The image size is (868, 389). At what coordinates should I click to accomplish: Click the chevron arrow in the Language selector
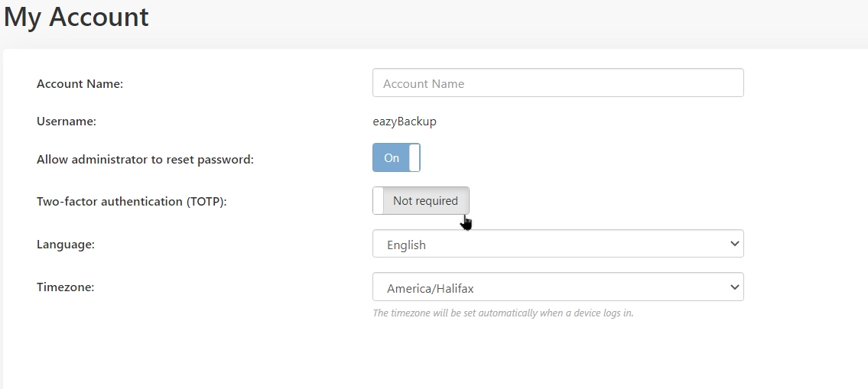coord(735,244)
